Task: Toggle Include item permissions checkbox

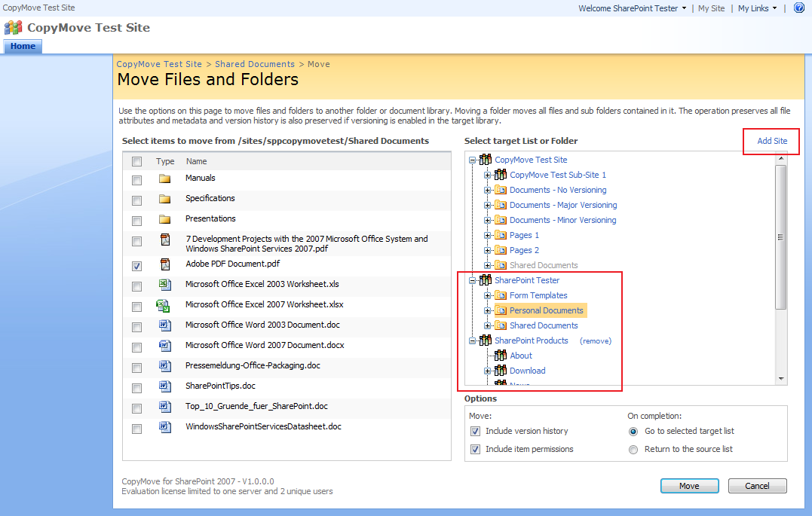Action: tap(475, 449)
